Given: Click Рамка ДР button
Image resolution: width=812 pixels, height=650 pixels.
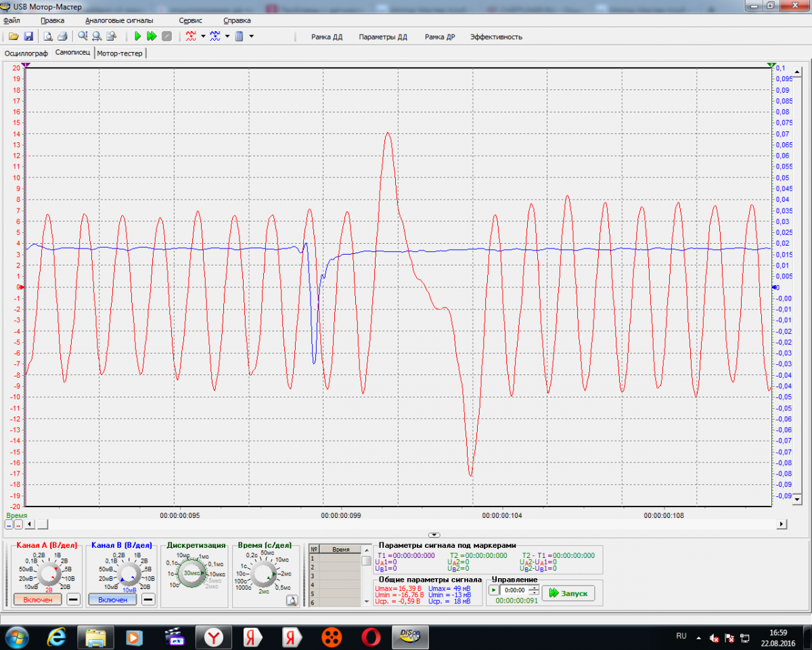Looking at the screenshot, I should point(440,37).
